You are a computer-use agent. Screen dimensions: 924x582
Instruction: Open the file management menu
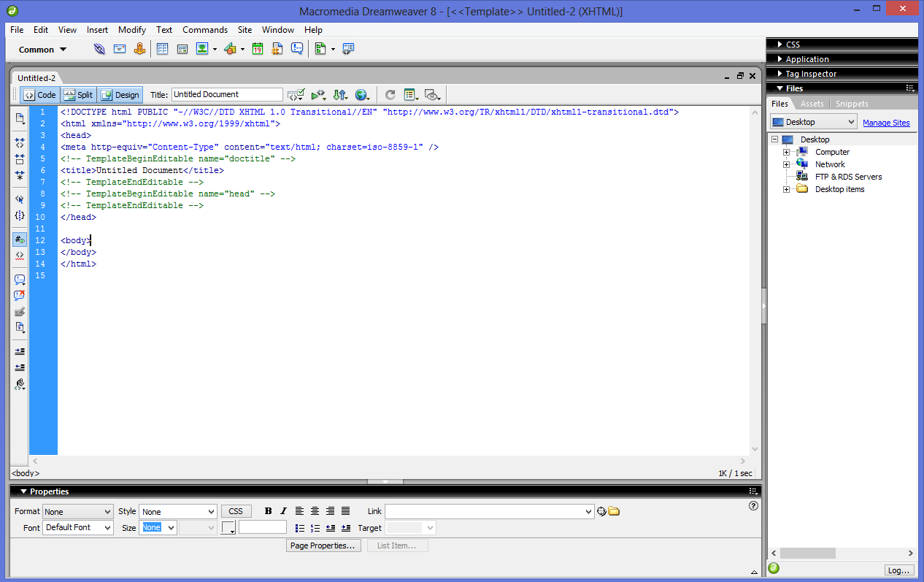tap(341, 95)
